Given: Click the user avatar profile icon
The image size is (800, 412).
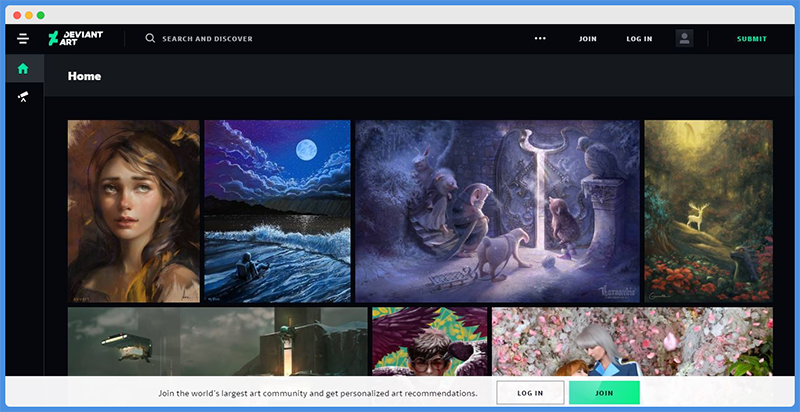Looking at the screenshot, I should (684, 38).
